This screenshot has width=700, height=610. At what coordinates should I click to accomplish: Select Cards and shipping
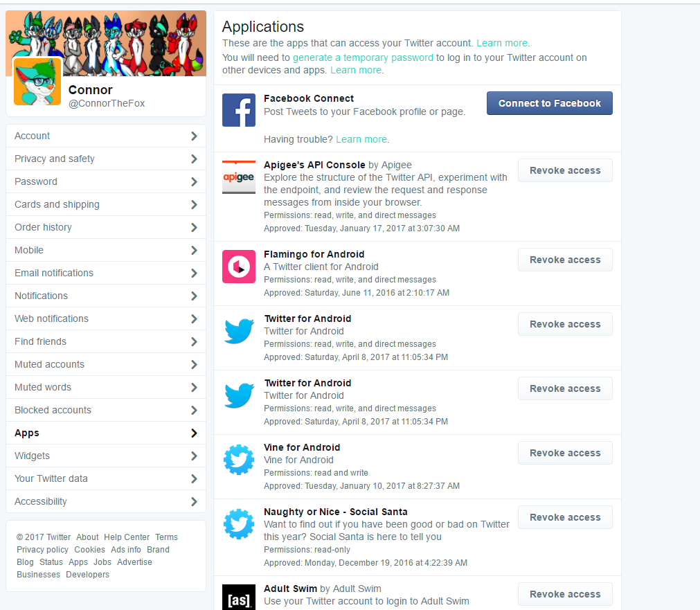pos(106,204)
